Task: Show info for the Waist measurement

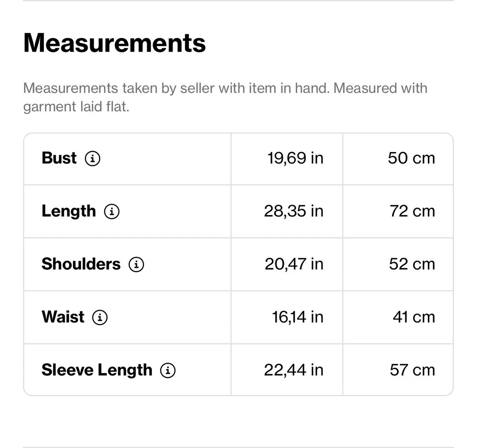Action: pos(100,317)
